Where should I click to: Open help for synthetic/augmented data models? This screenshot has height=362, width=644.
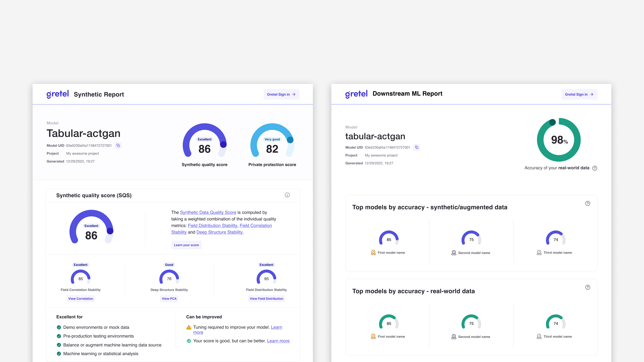point(587,203)
